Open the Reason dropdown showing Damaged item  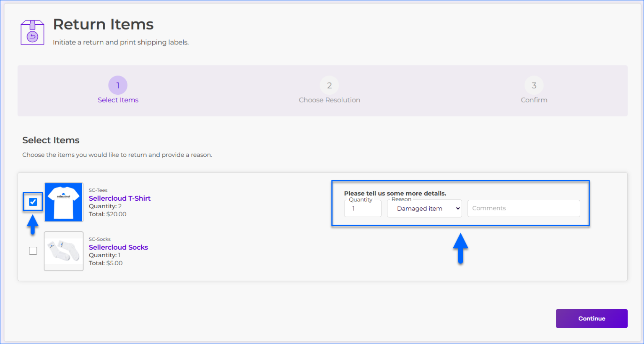[424, 208]
